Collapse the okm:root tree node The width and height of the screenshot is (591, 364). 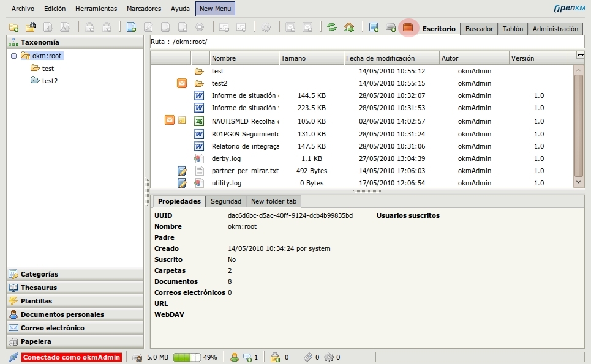coord(13,56)
